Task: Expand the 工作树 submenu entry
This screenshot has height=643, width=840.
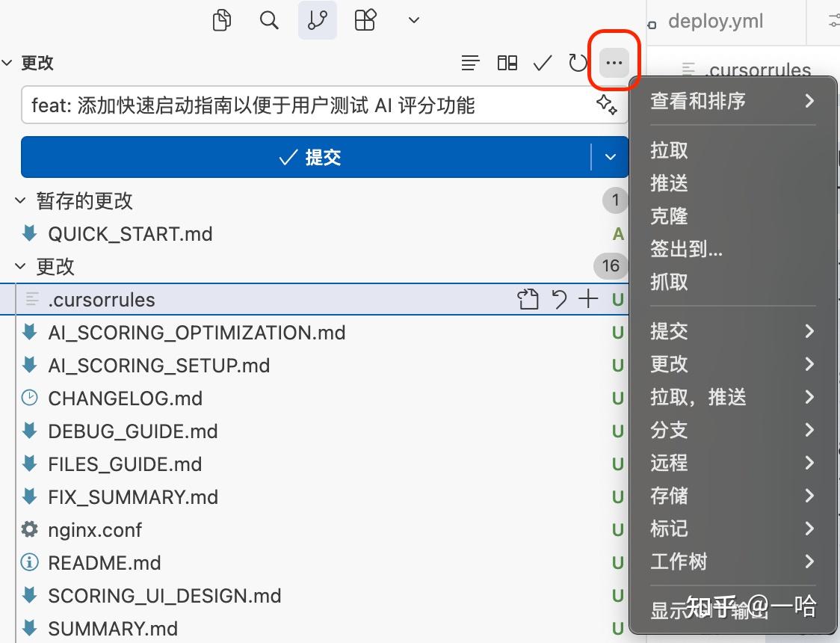Action: tap(733, 562)
